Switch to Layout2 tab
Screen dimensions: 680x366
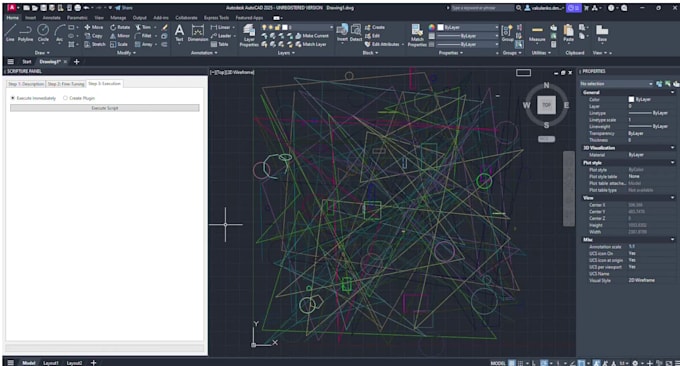[x=74, y=363]
